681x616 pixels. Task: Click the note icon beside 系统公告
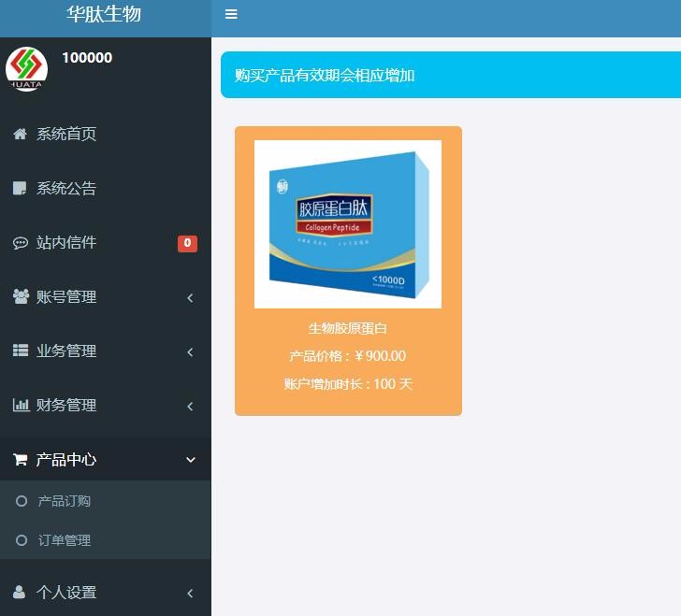pos(20,188)
